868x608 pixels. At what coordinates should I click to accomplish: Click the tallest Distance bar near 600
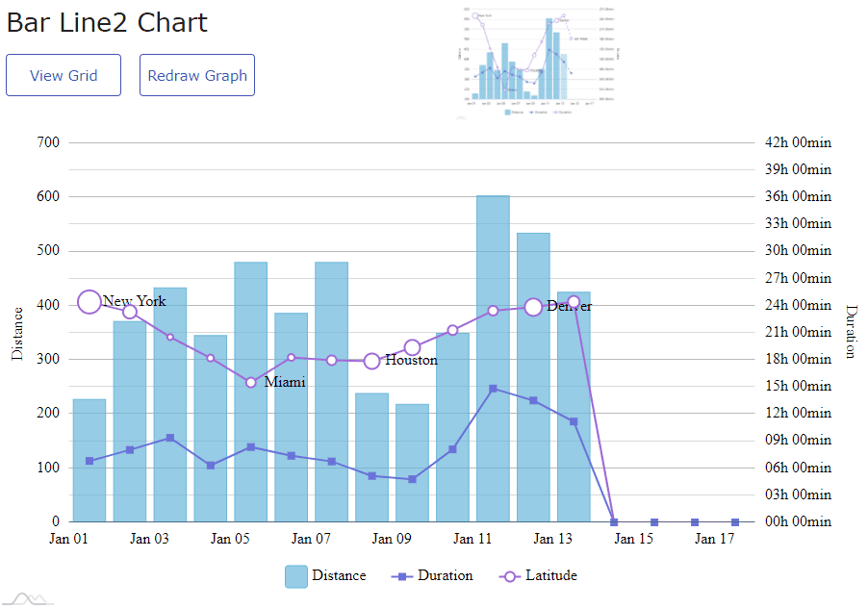click(493, 359)
